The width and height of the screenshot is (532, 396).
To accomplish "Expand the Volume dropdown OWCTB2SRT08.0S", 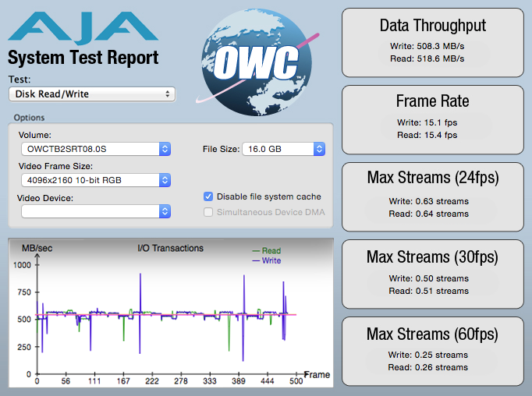I will click(x=95, y=149).
